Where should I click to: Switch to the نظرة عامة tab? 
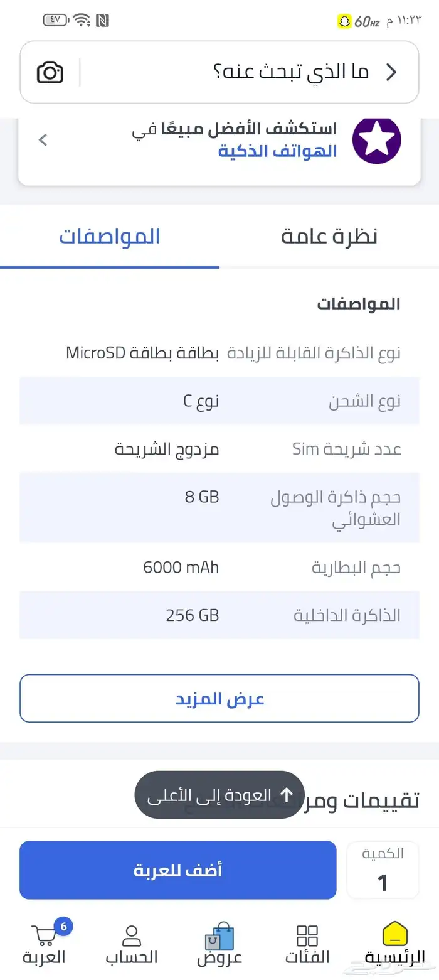(x=329, y=235)
